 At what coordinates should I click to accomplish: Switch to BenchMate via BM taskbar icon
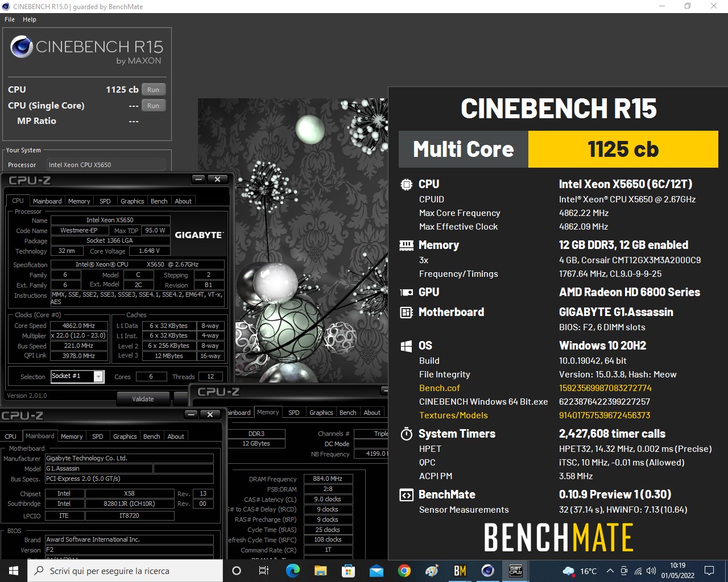click(x=460, y=571)
